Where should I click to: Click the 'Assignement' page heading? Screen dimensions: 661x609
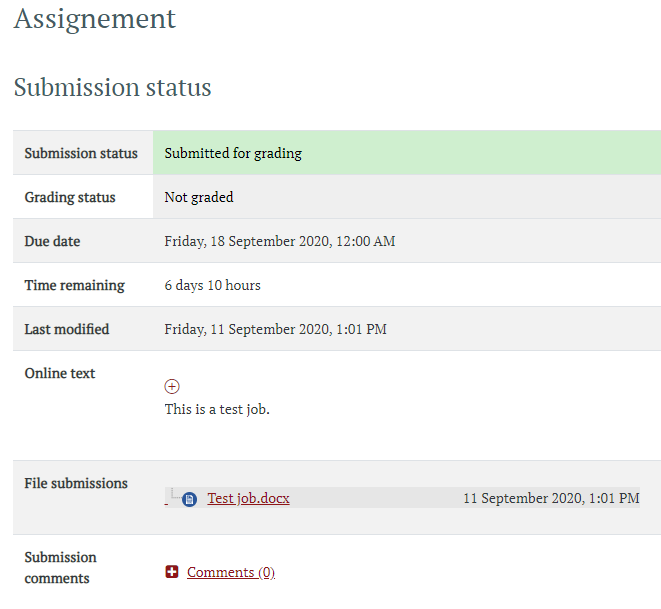[95, 18]
